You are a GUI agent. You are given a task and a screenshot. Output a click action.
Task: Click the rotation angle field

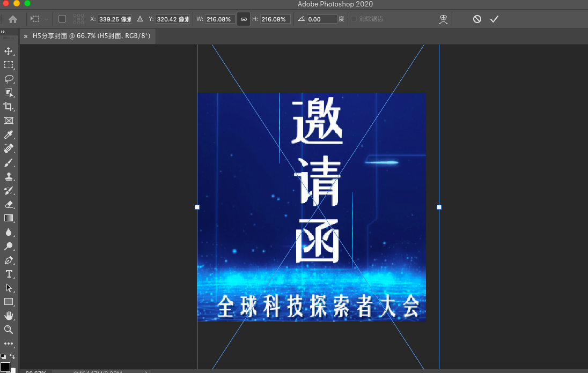coord(322,19)
